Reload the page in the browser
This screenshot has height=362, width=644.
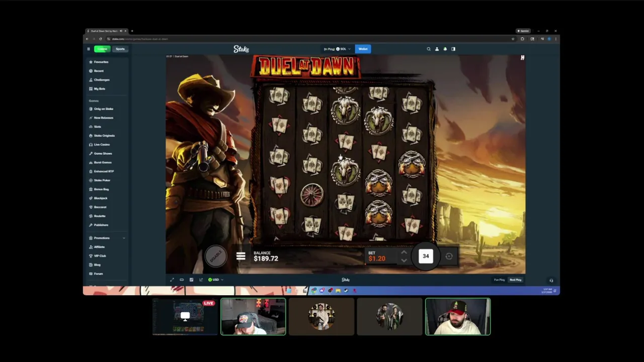100,39
